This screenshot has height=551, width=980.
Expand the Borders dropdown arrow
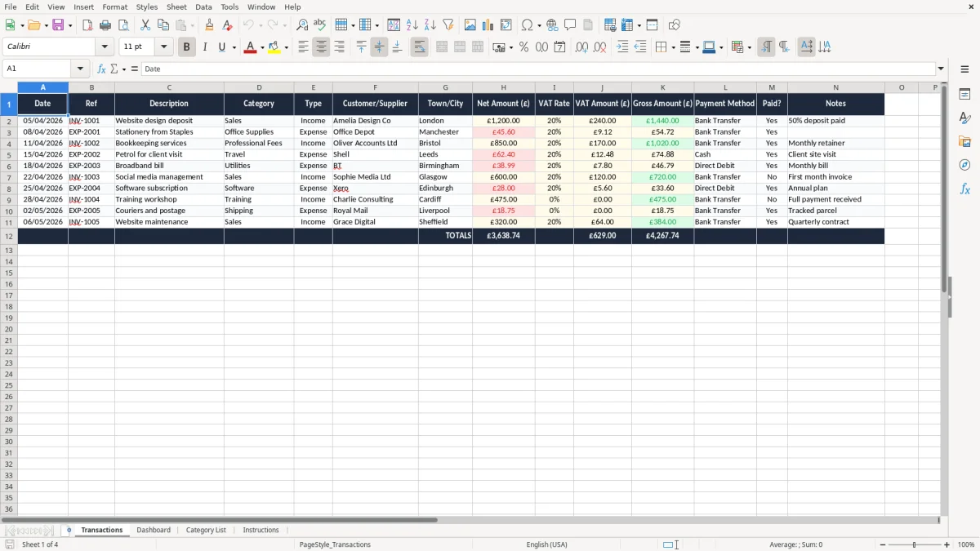point(672,47)
